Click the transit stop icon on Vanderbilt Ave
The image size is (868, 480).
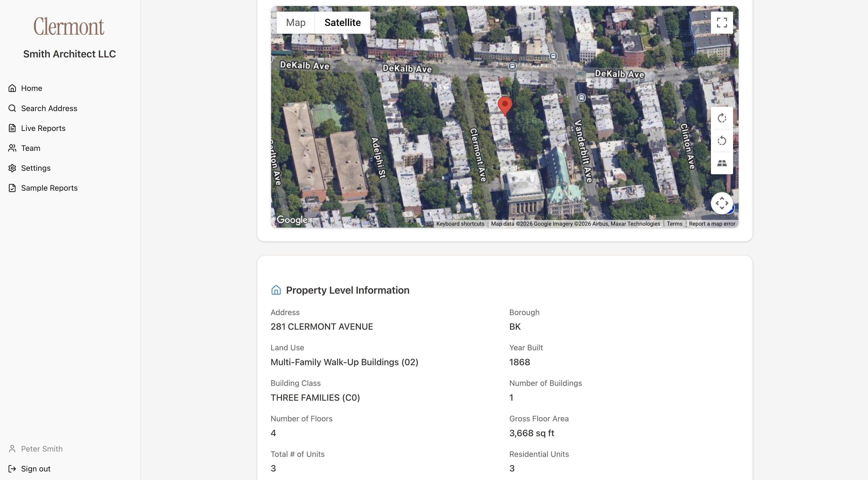[x=581, y=98]
